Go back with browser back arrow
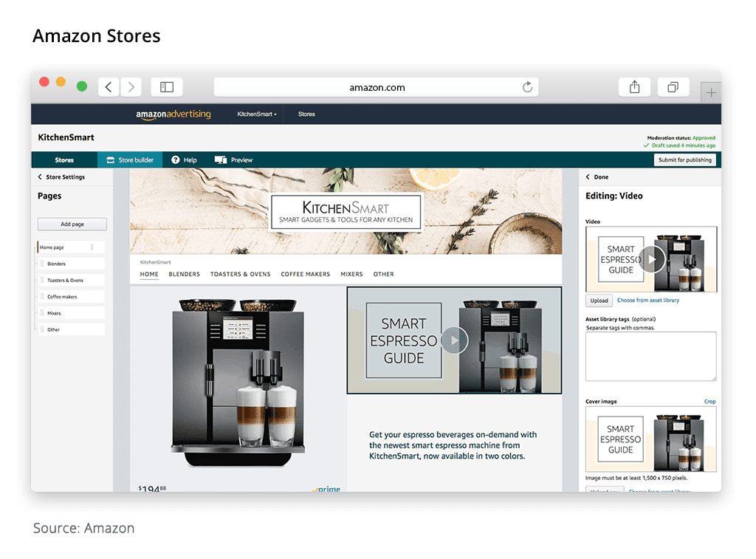The image size is (756, 559). (109, 87)
